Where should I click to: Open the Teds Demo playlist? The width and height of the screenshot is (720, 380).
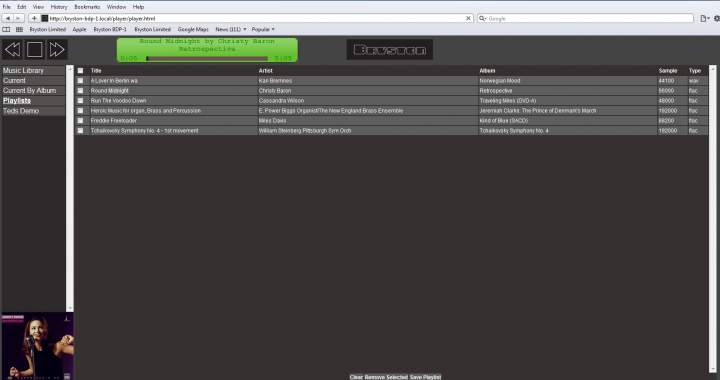(33, 111)
